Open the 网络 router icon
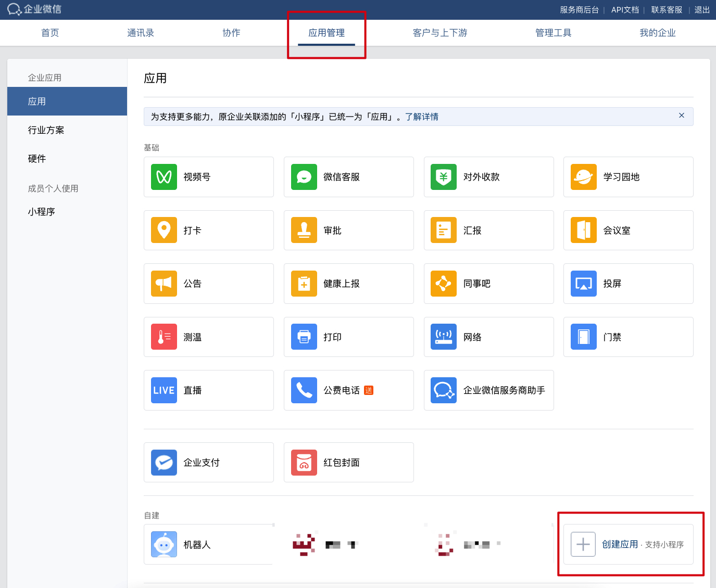Image resolution: width=716 pixels, height=588 pixels. point(444,337)
